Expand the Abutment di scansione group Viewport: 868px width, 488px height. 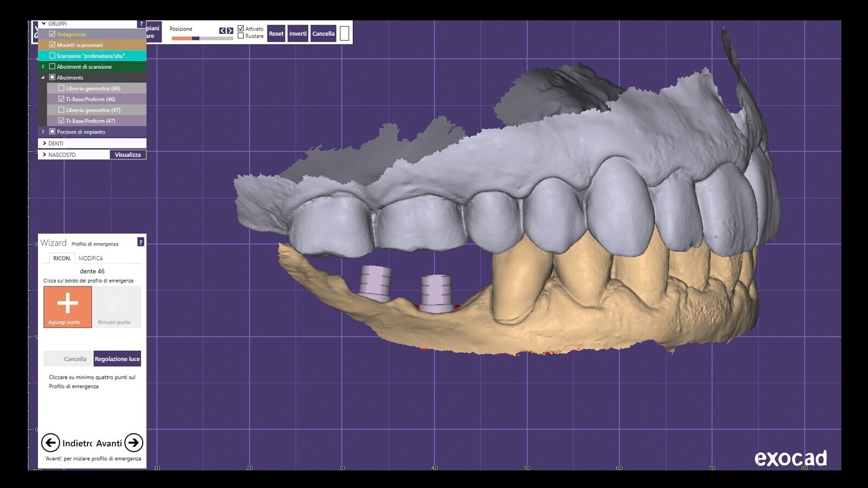pyautogui.click(x=43, y=67)
